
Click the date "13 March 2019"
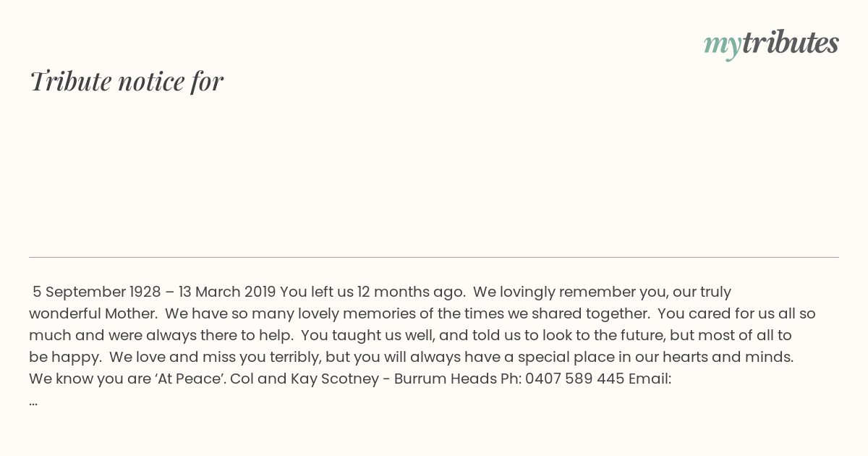pos(227,292)
